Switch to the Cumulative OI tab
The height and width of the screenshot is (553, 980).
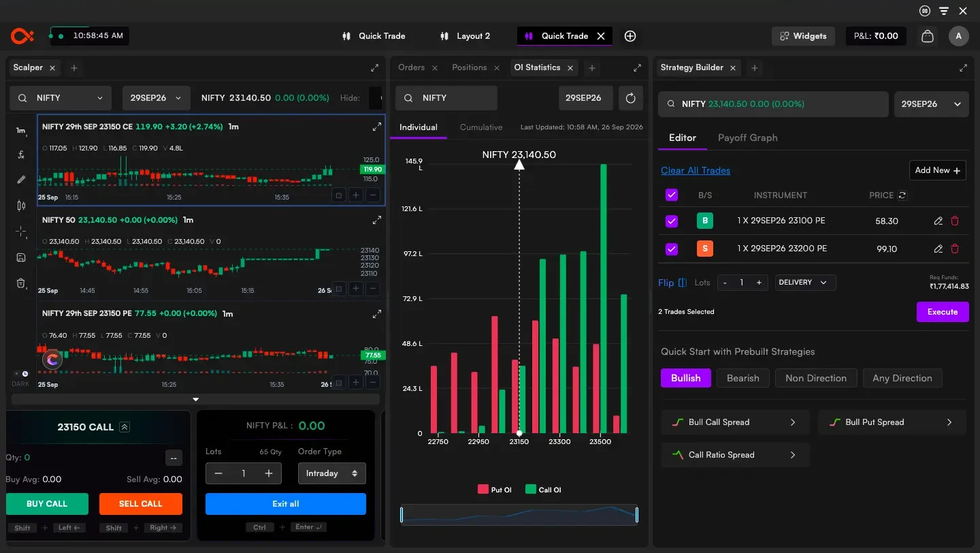tap(481, 127)
